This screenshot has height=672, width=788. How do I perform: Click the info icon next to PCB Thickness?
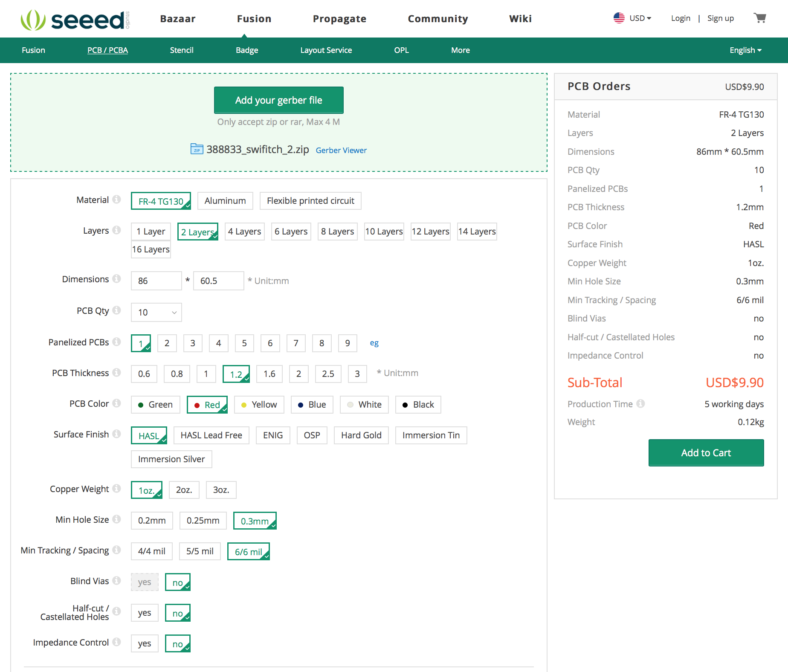coord(116,373)
